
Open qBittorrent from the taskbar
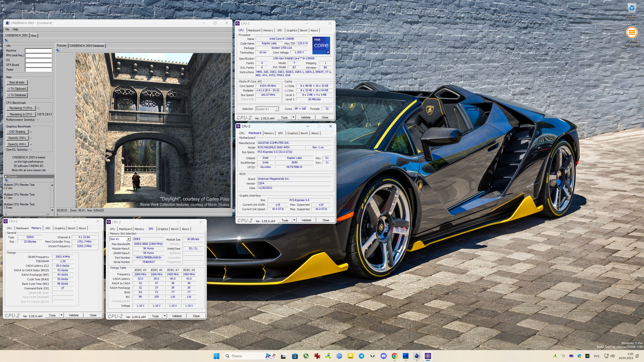(339, 356)
